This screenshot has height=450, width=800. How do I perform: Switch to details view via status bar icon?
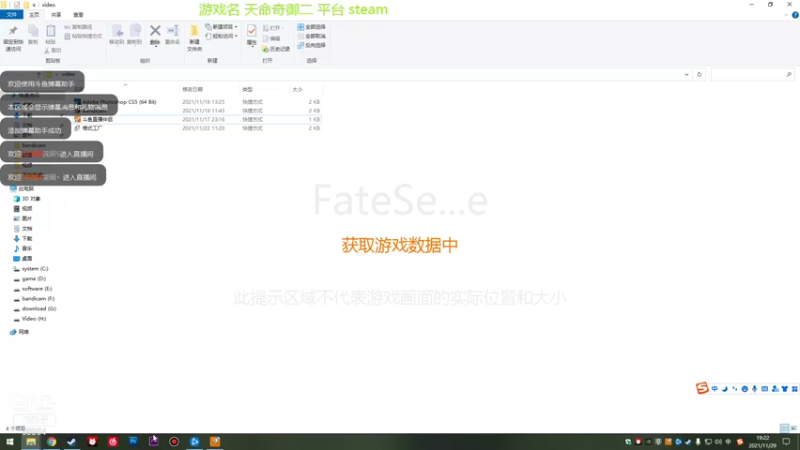coord(785,428)
